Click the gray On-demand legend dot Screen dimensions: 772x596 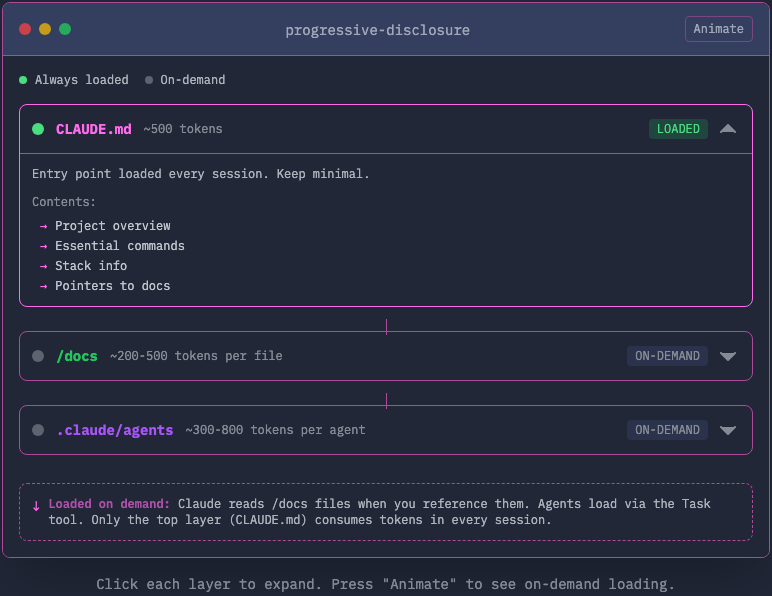click(149, 80)
